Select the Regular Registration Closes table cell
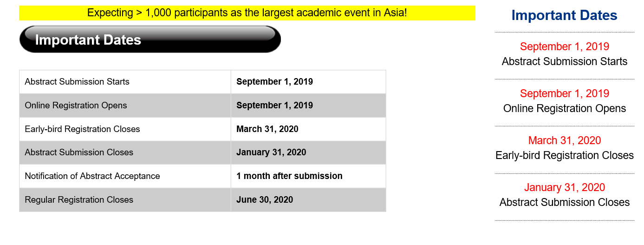 (79, 200)
